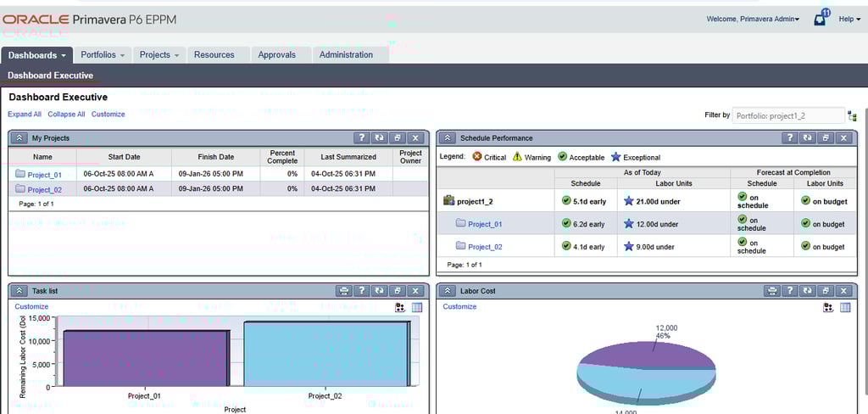Click the purple Project_01 bar in chart
This screenshot has width=868, height=414.
coord(145,358)
